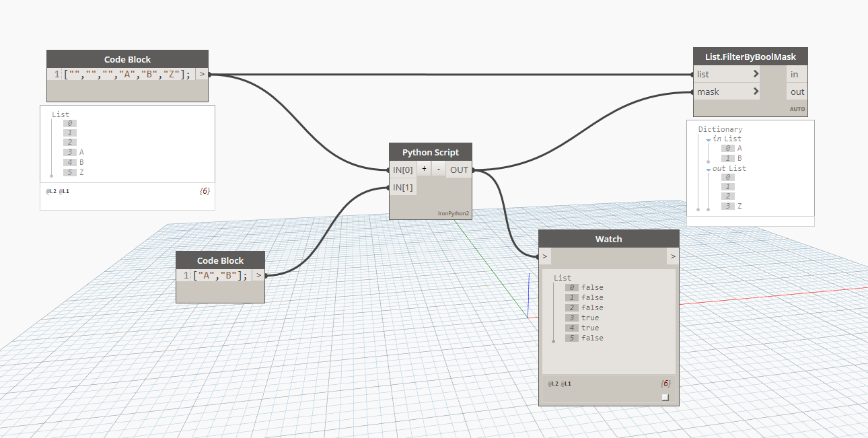
Task: Click the out output port of List.FilterByBoolMask
Action: [797, 92]
